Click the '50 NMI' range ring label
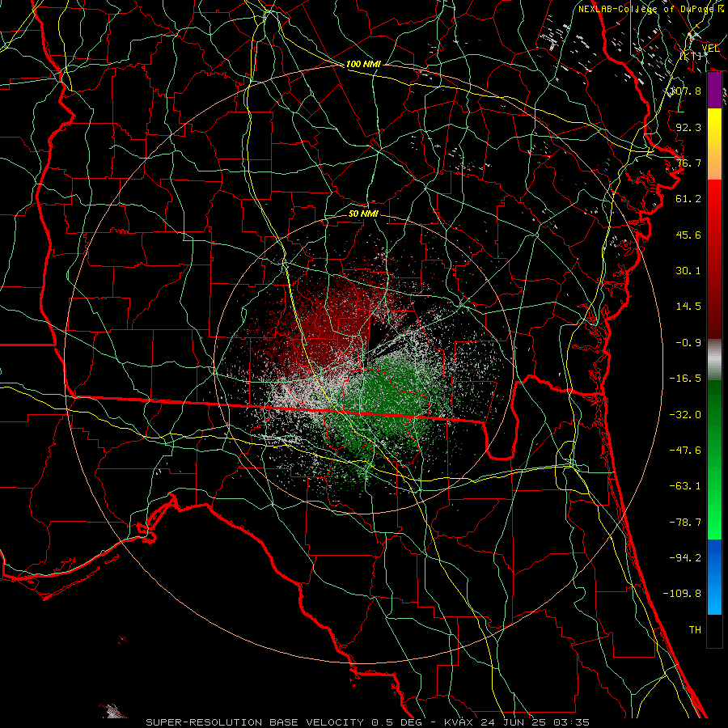Screen dimensions: 728x728 [x=363, y=214]
